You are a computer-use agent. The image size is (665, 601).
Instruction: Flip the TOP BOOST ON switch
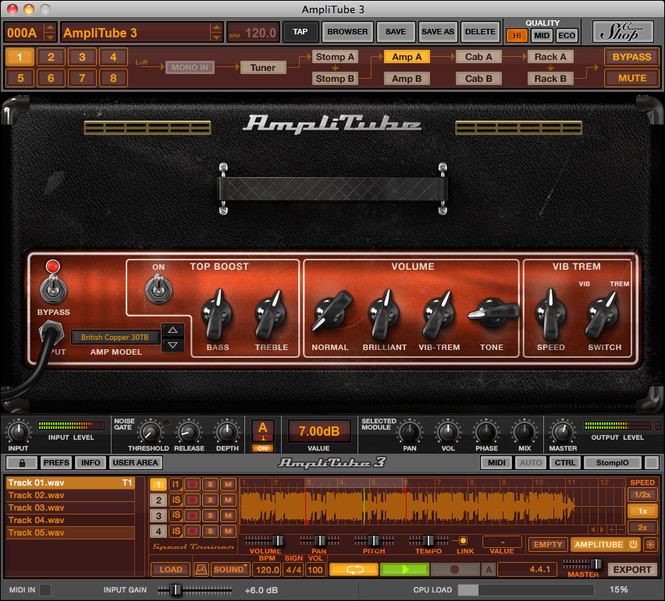click(159, 288)
